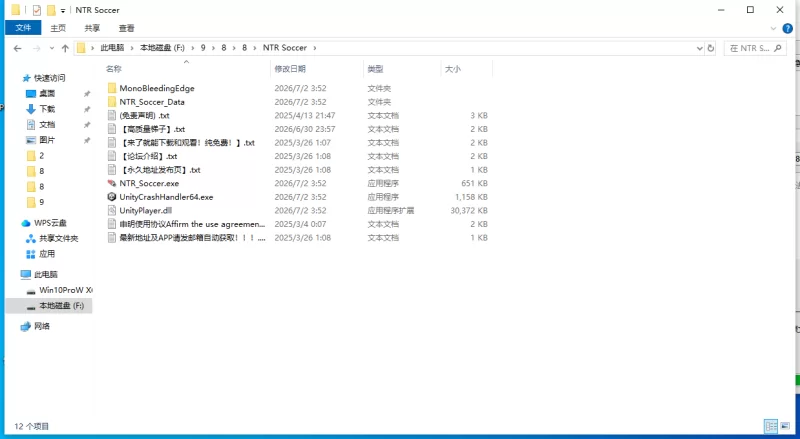Screen dimensions: 800x439
Task: Switch to the 查看 ribbon tab
Action: tap(127, 28)
